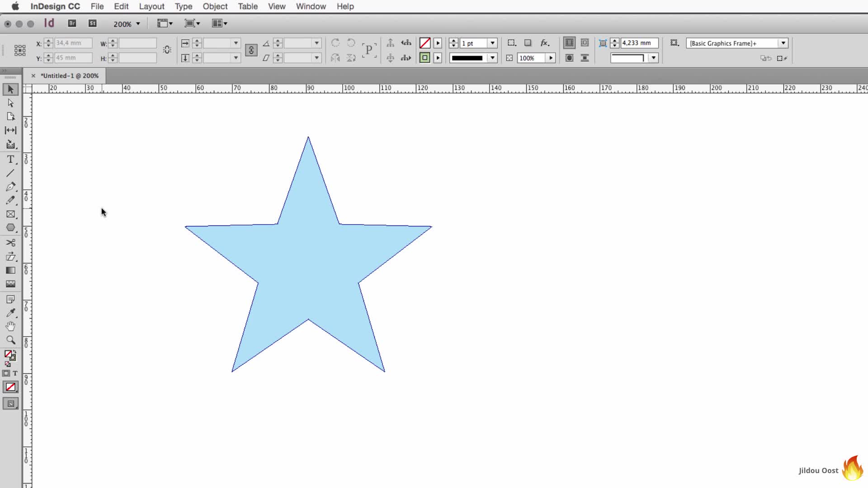Enable Jump Object text wrap
This screenshot has height=488, width=868.
coord(585,58)
